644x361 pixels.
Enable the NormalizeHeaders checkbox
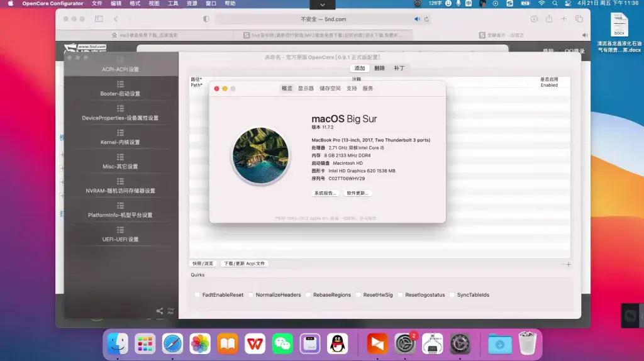point(250,295)
